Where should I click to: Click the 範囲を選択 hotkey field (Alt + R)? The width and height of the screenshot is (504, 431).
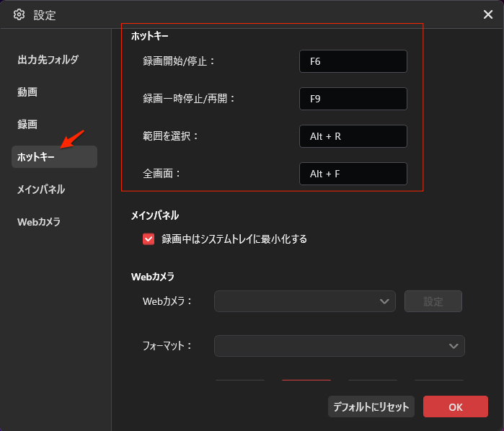(x=353, y=136)
